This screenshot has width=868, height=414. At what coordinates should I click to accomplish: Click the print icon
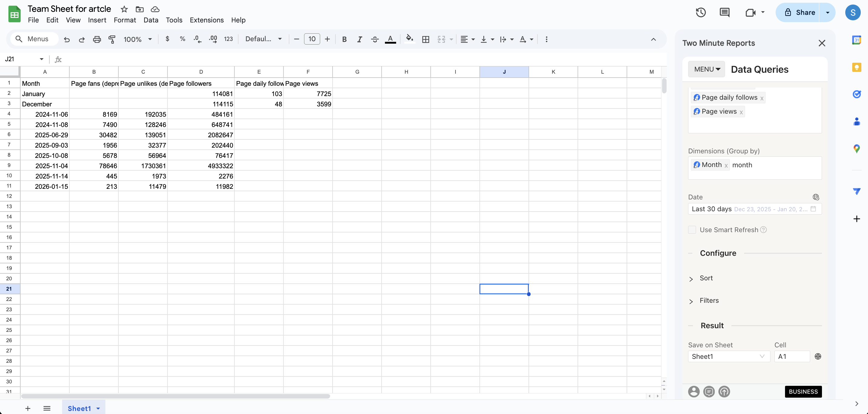pos(97,39)
